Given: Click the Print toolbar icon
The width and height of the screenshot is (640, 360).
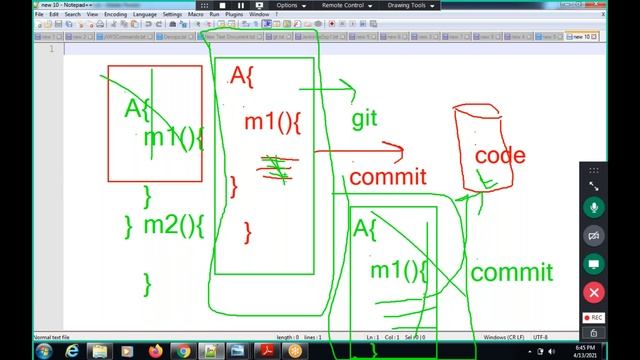Looking at the screenshot, I should pos(100,24).
